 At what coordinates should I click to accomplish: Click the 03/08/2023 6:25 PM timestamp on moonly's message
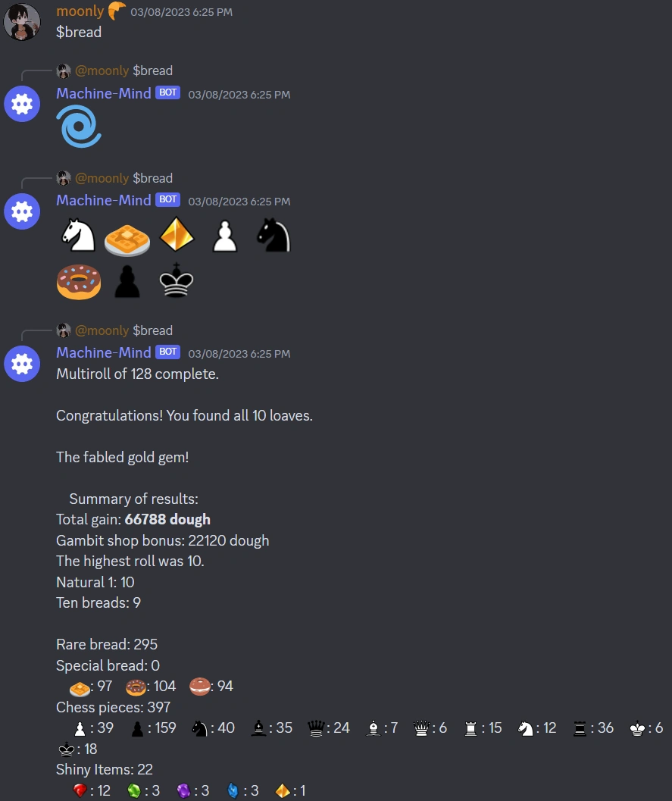(x=181, y=12)
